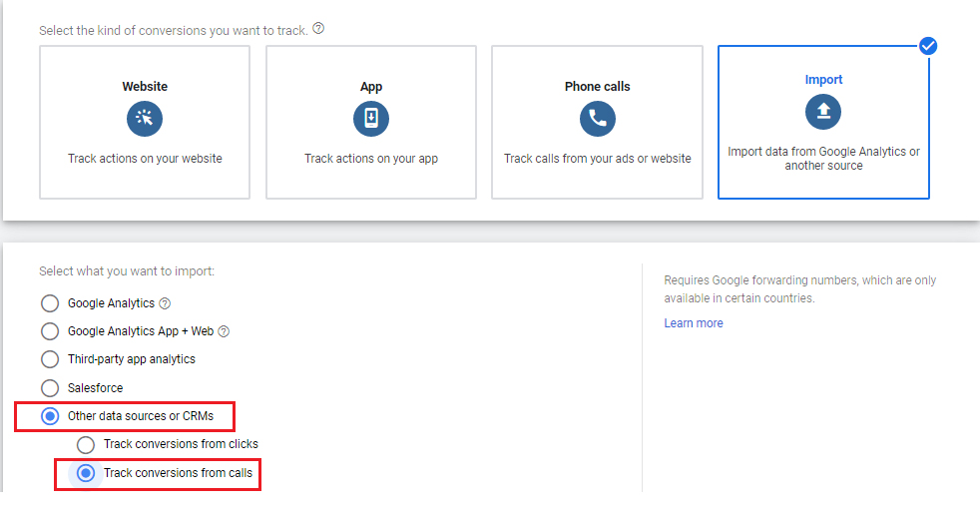Click the blue checkmark badge on Import card
Viewport: 980px width, 517px height.
pyautogui.click(x=928, y=46)
